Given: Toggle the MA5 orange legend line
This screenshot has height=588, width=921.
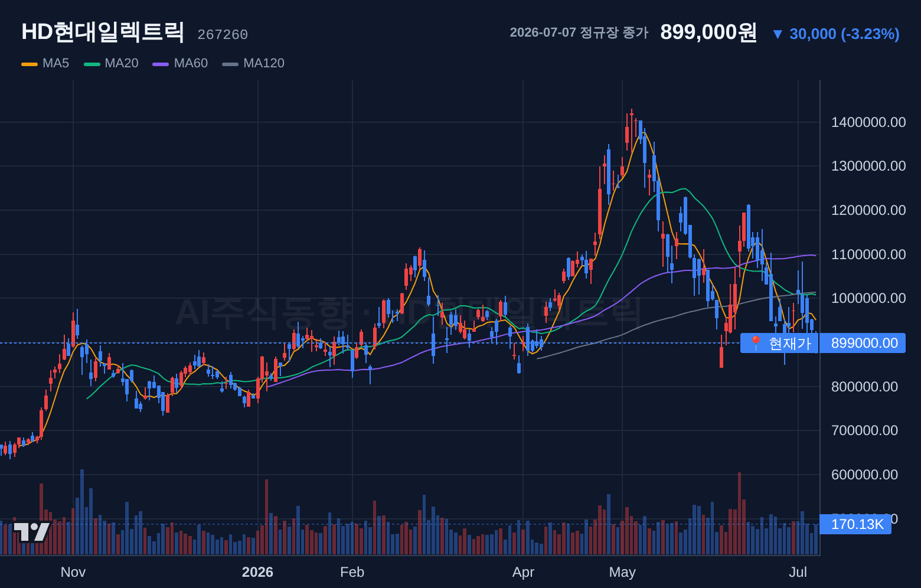Looking at the screenshot, I should (x=30, y=64).
